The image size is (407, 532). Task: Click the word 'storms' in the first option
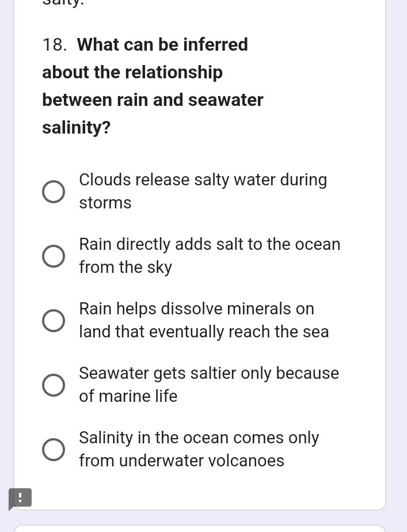[x=105, y=203]
